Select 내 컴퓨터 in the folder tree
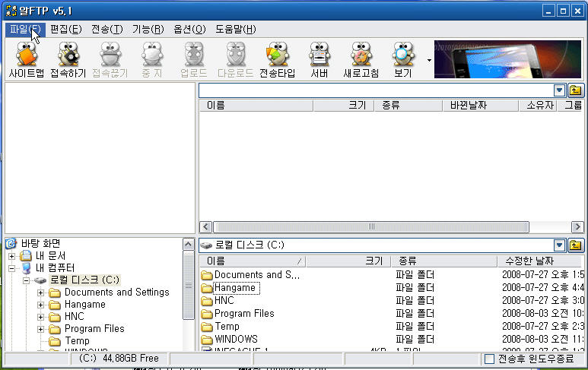 point(55,267)
